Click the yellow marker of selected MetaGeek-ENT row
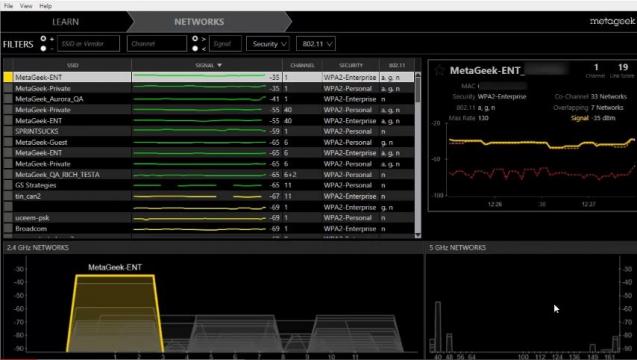The height and width of the screenshot is (360, 637). pos(8,77)
